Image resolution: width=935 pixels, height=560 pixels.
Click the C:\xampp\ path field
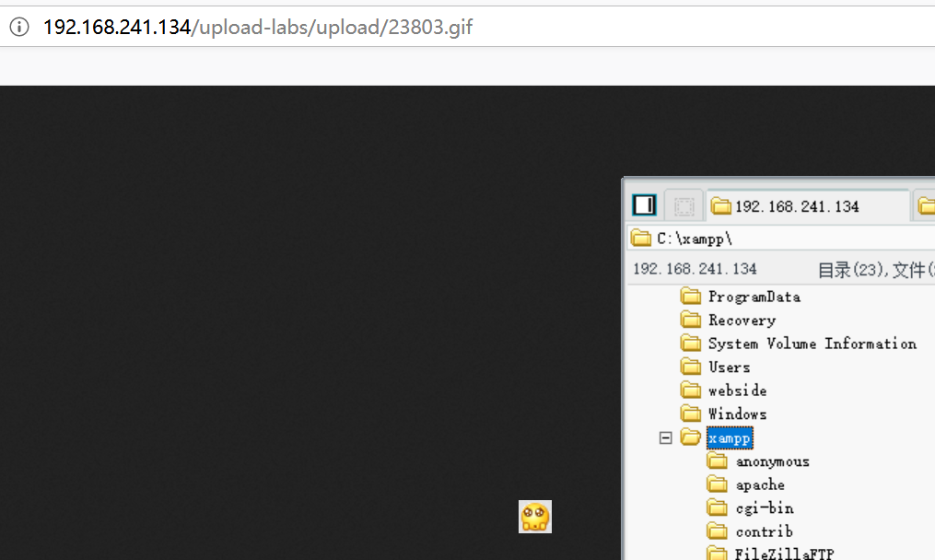tap(782, 239)
